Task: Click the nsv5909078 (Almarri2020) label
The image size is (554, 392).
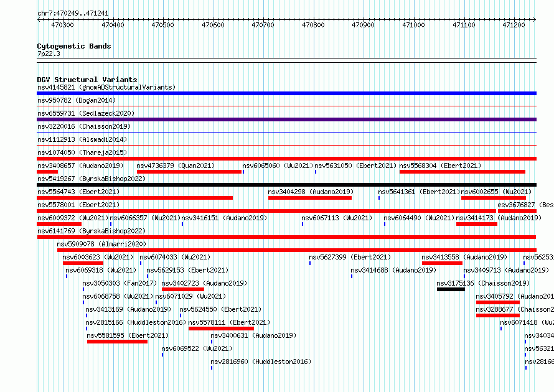Action: click(x=101, y=244)
